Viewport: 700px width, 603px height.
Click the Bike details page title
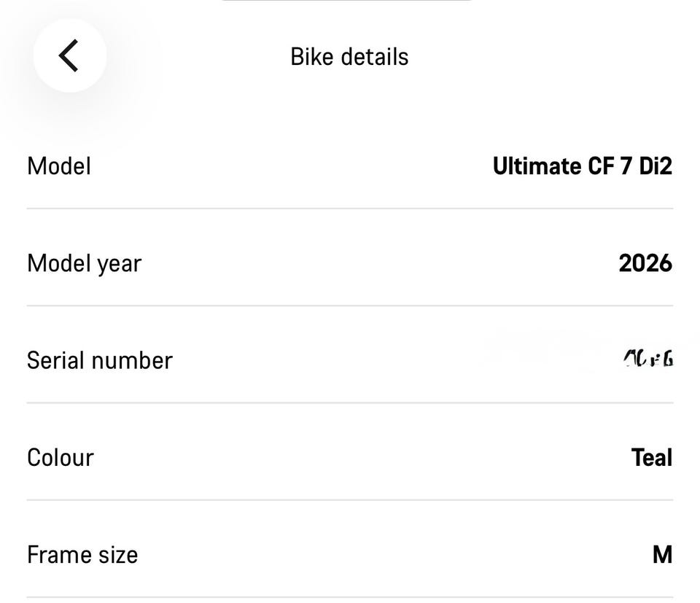[x=349, y=57]
